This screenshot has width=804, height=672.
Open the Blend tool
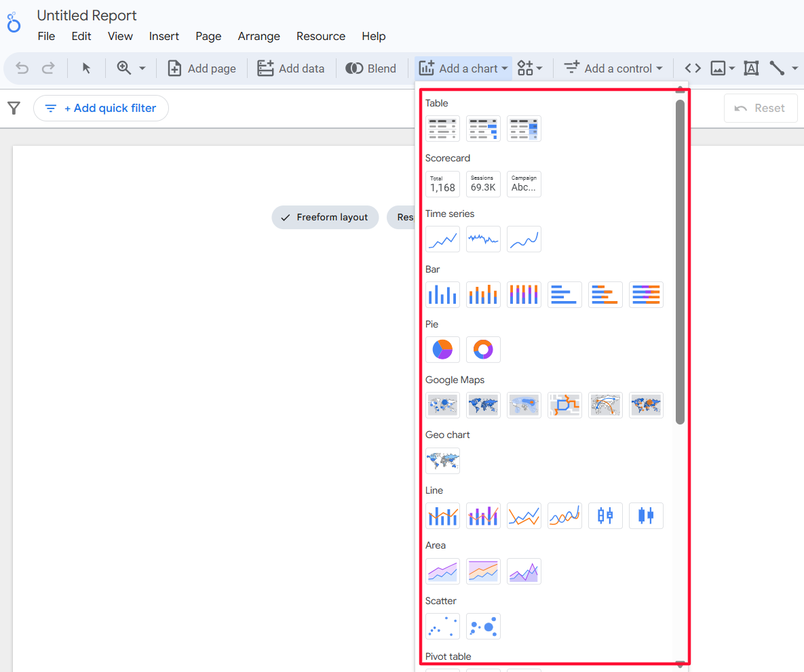pyautogui.click(x=371, y=68)
